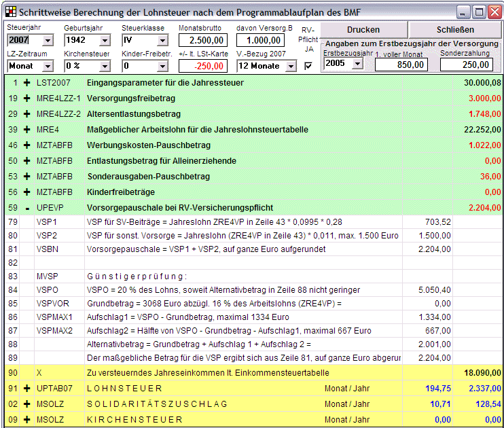This screenshot has width=504, height=428.
Task: Click the app icon in title bar
Action: pyautogui.click(x=10, y=12)
